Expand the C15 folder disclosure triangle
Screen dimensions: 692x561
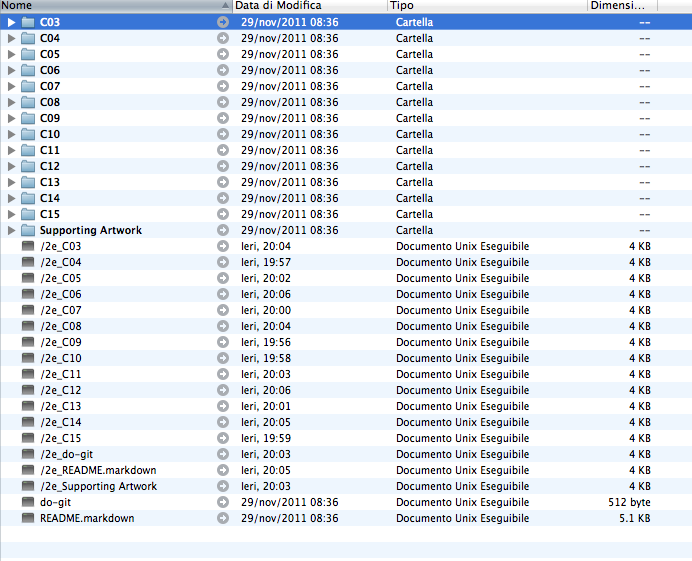pyautogui.click(x=11, y=214)
